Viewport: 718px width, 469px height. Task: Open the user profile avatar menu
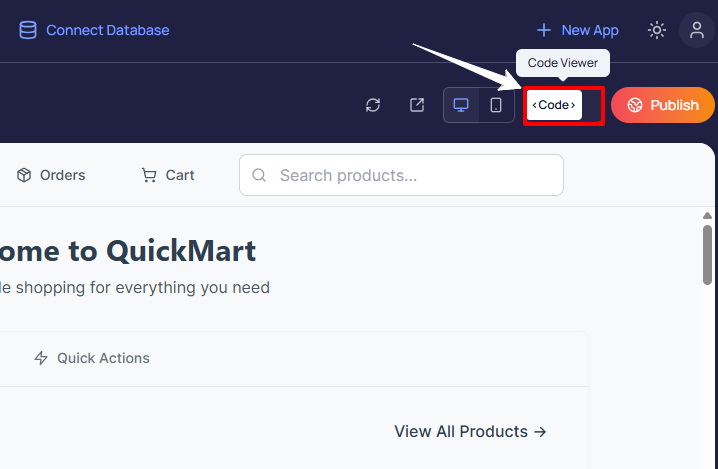697,30
